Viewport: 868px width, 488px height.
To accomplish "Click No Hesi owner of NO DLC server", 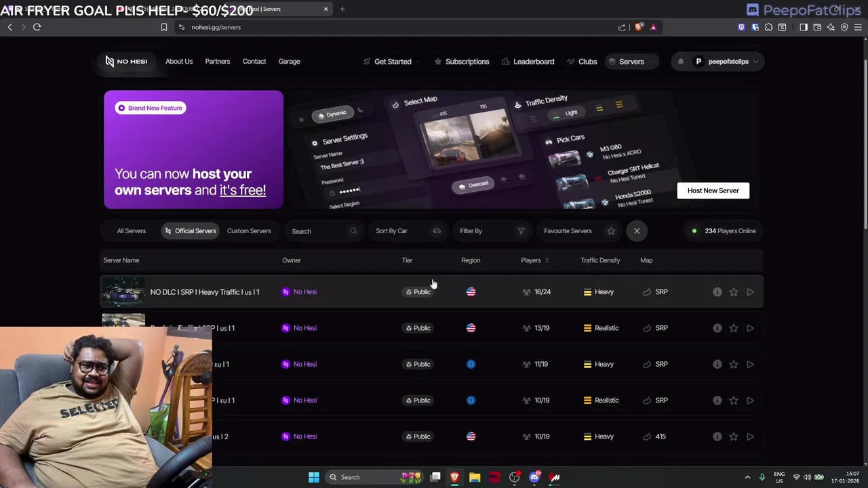I will [299, 292].
